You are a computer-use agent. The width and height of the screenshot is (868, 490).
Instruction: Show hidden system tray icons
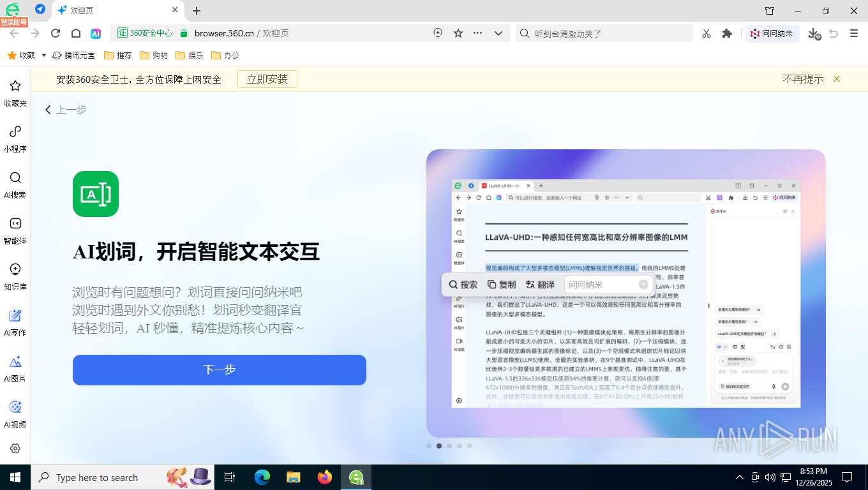tap(740, 477)
